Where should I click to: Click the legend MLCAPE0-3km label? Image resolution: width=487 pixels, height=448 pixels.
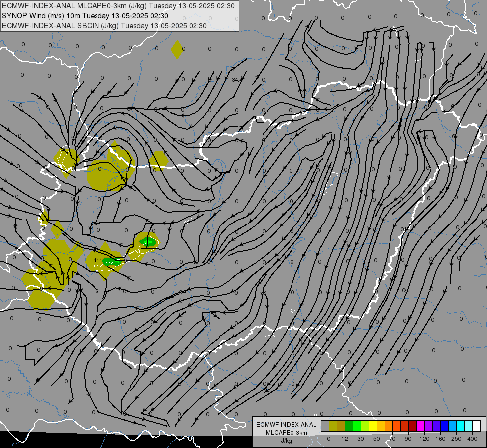[x=287, y=433]
